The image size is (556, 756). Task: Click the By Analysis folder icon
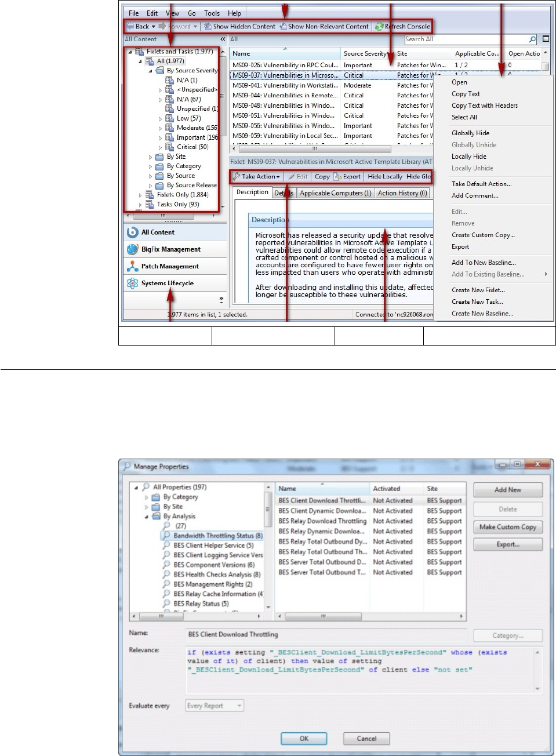(x=156, y=516)
